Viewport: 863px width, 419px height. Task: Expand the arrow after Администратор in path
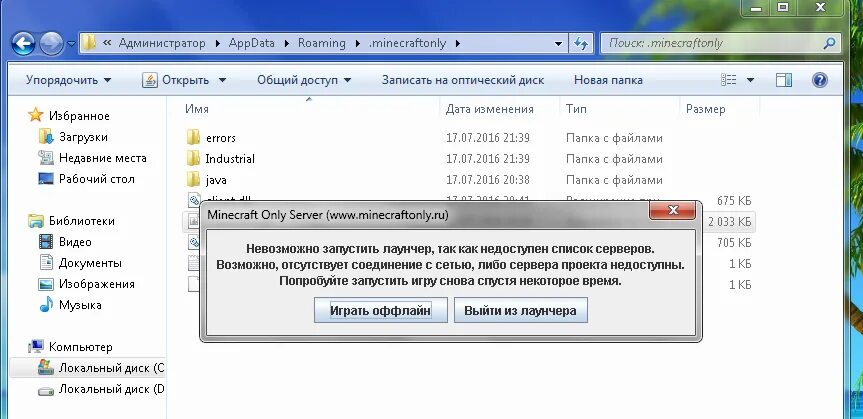(x=217, y=43)
